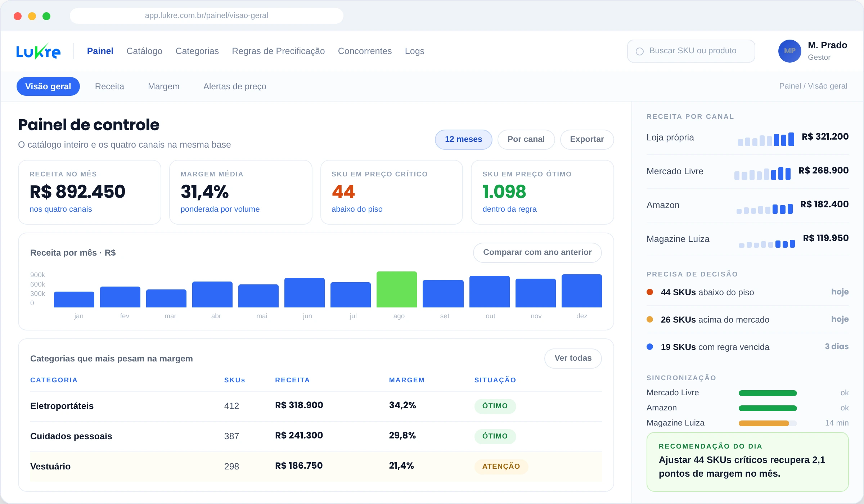Click the Exportar button
Viewport: 864px width, 504px height.
(x=587, y=139)
